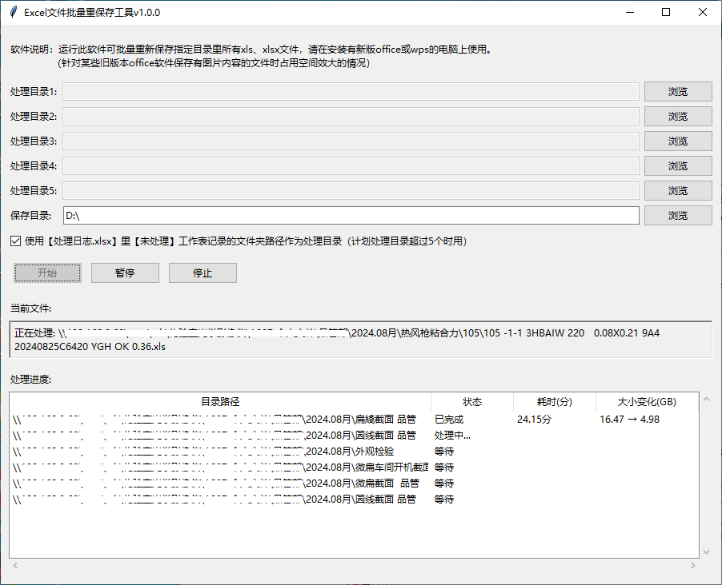This screenshot has width=722, height=586.
Task: Click the horizontal scrollbar left arrow
Action: click(x=15, y=565)
